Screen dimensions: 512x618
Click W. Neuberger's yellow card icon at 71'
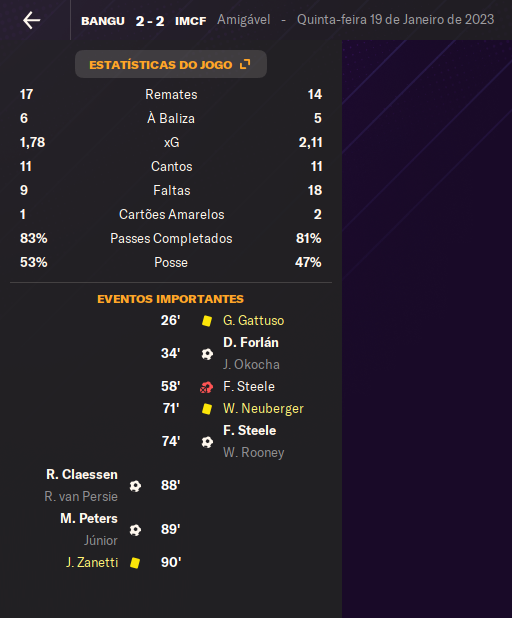click(207, 409)
